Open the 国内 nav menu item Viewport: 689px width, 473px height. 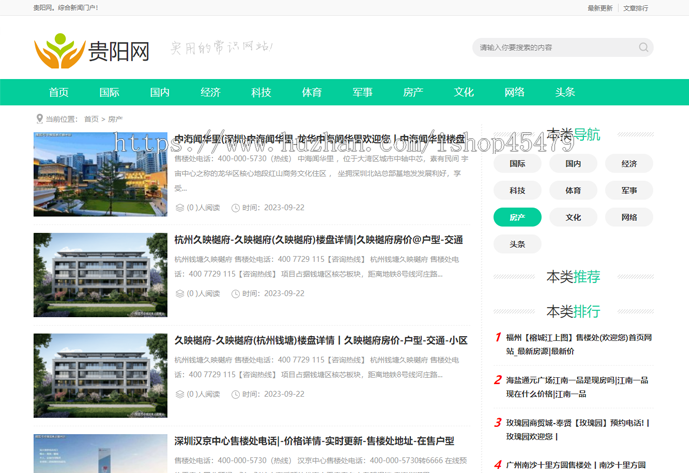tap(160, 92)
